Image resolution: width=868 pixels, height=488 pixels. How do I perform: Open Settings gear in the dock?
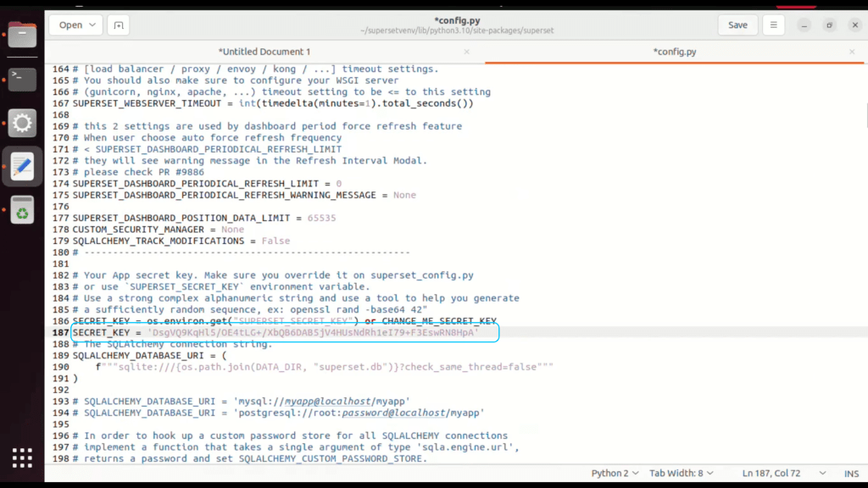point(22,124)
